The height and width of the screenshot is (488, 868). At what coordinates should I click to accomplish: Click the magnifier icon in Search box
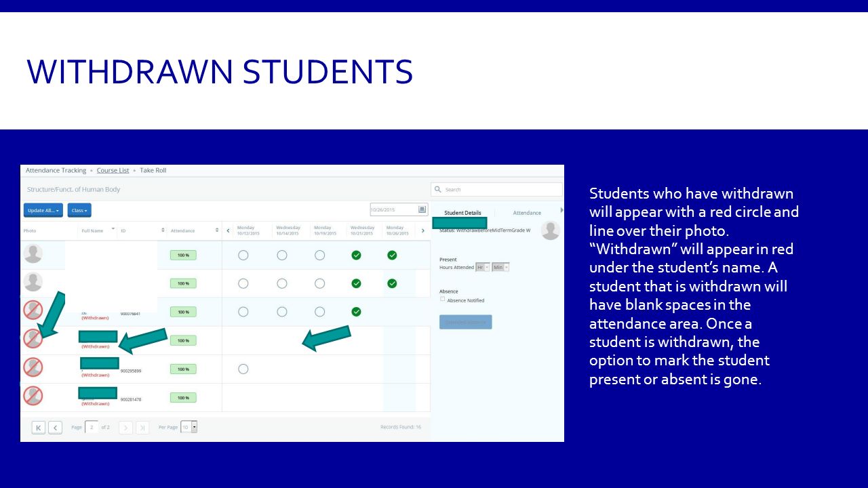(x=438, y=189)
